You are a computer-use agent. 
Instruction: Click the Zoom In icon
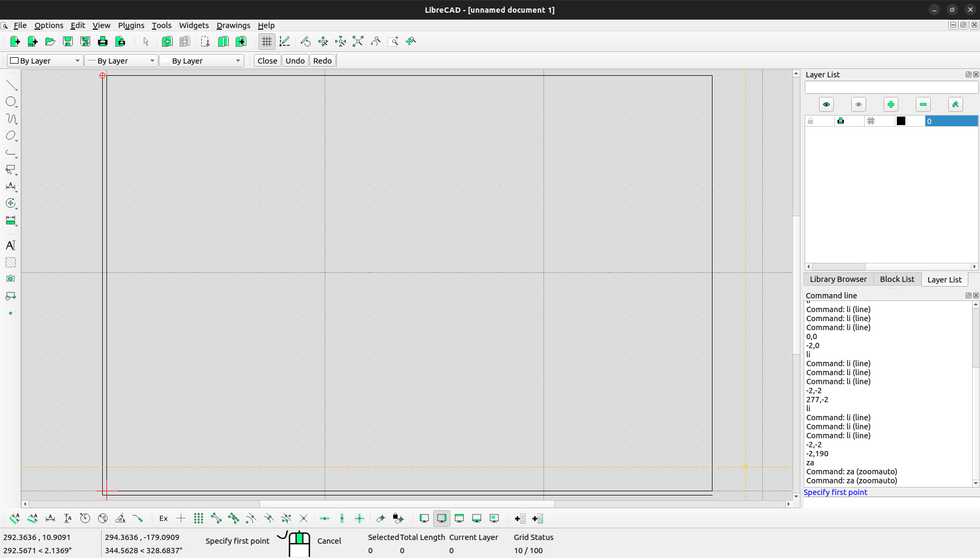[323, 41]
